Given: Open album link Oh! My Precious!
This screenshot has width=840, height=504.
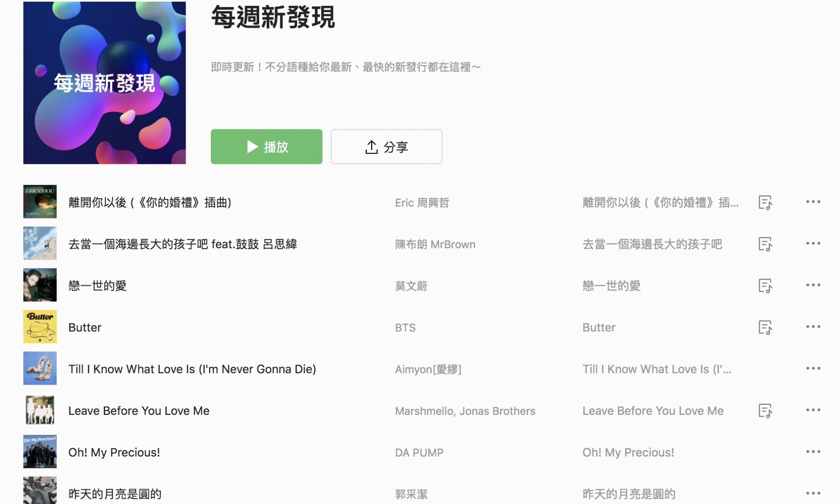Looking at the screenshot, I should point(628,452).
